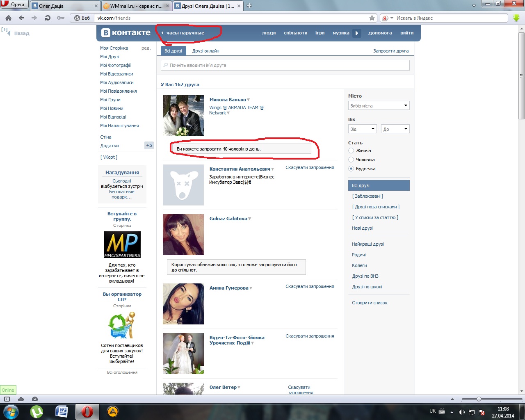Expand the Від minimum age dropdown
525x420 pixels.
tap(362, 129)
